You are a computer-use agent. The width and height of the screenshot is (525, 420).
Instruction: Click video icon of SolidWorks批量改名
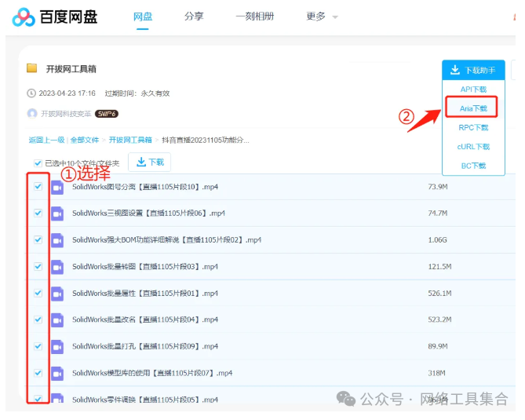click(57, 320)
